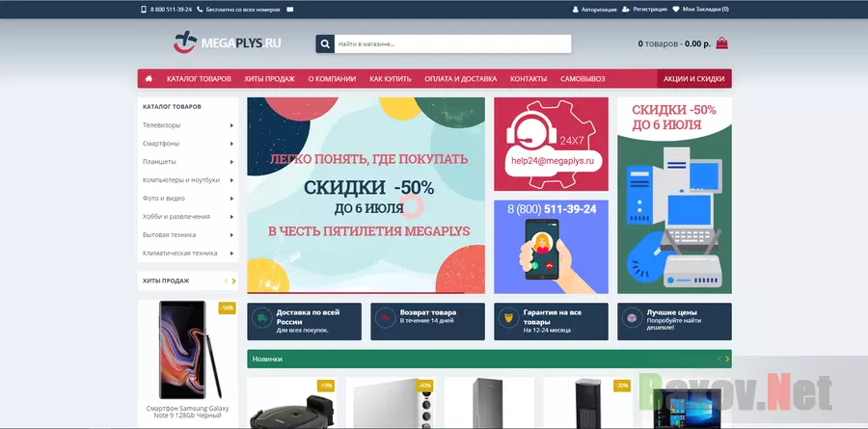The image size is (868, 429).
Task: Click the box icon in Лучшие цены block
Action: click(x=632, y=318)
